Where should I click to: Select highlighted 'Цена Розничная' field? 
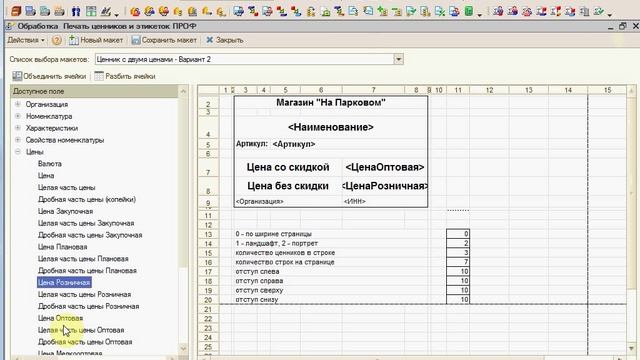[x=64, y=282]
